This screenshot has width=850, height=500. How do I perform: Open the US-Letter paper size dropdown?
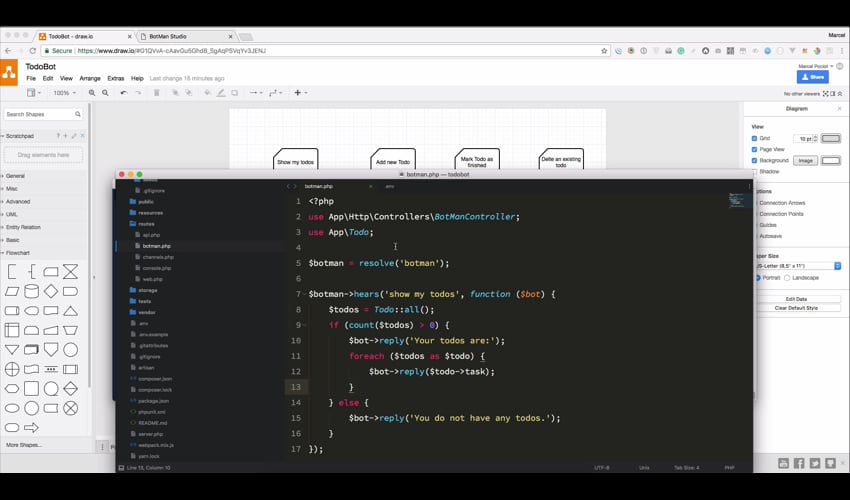[798, 266]
